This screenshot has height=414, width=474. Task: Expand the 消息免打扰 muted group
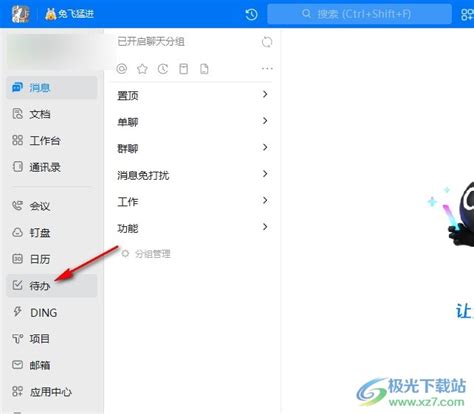(192, 175)
